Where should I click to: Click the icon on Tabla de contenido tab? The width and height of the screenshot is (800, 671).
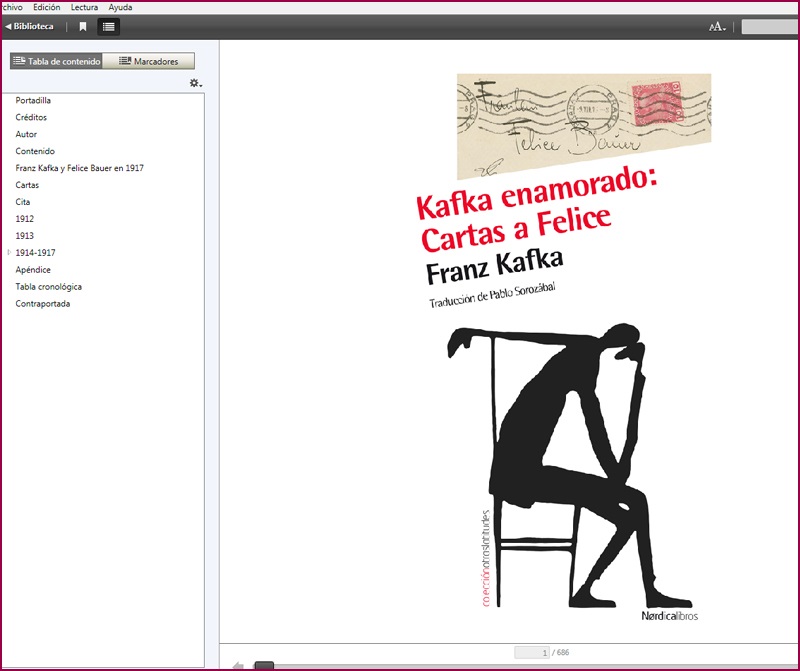point(19,61)
